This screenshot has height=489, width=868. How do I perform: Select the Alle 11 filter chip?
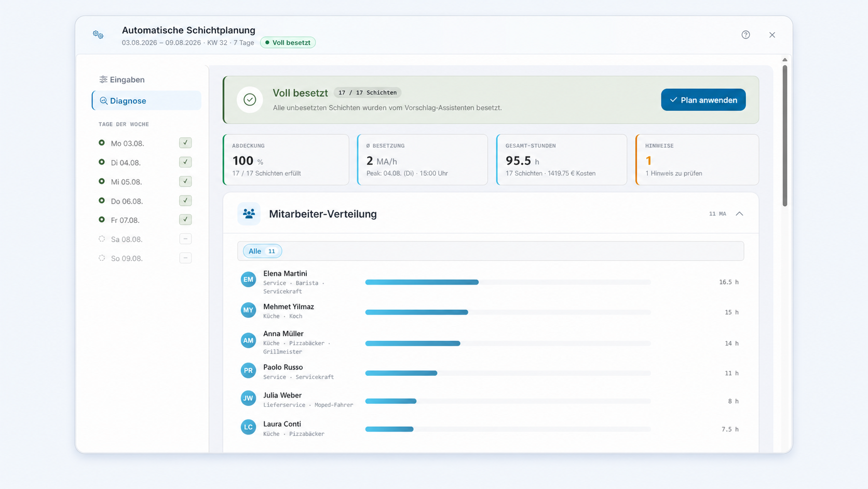coord(262,251)
